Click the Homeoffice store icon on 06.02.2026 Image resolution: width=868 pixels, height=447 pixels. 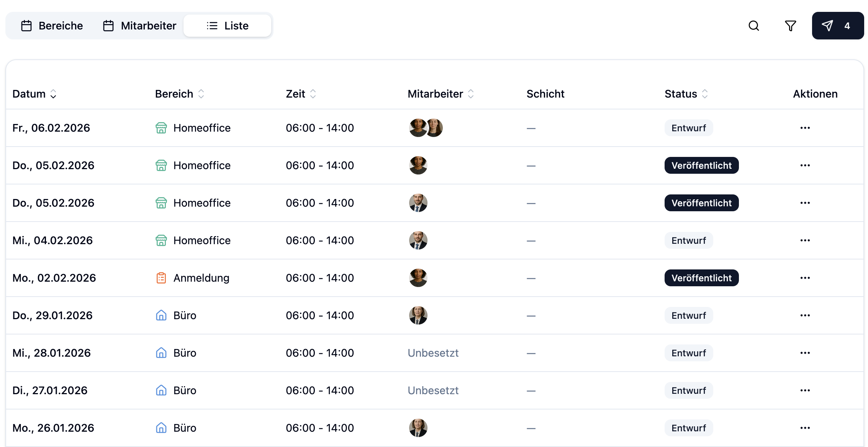[161, 128]
